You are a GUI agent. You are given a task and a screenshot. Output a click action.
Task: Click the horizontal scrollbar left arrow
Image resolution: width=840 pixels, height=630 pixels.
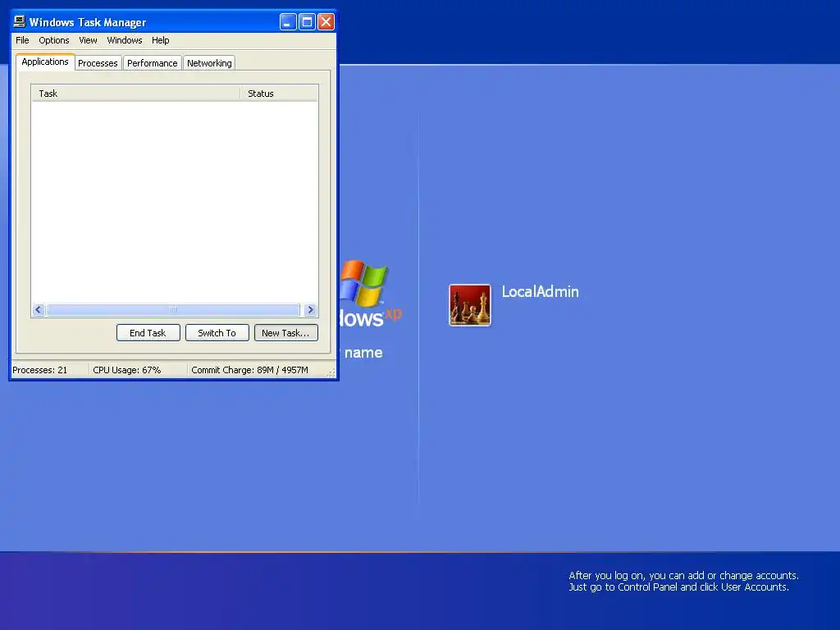pyautogui.click(x=39, y=309)
